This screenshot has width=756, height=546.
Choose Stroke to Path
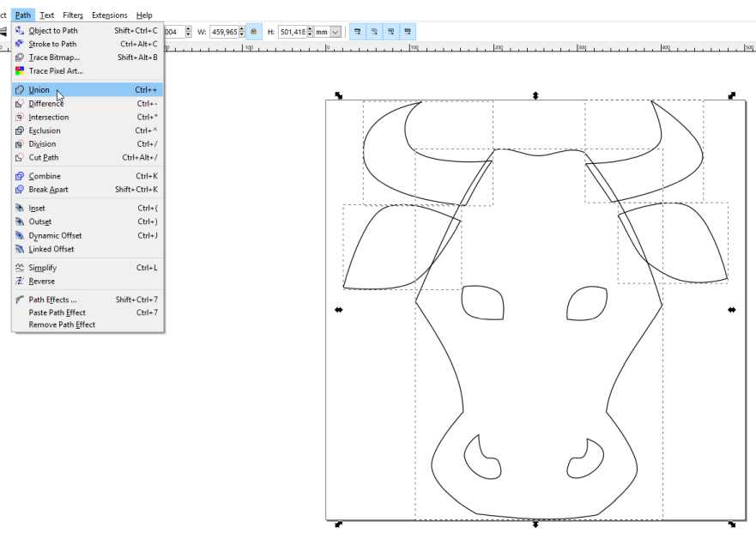(88, 44)
